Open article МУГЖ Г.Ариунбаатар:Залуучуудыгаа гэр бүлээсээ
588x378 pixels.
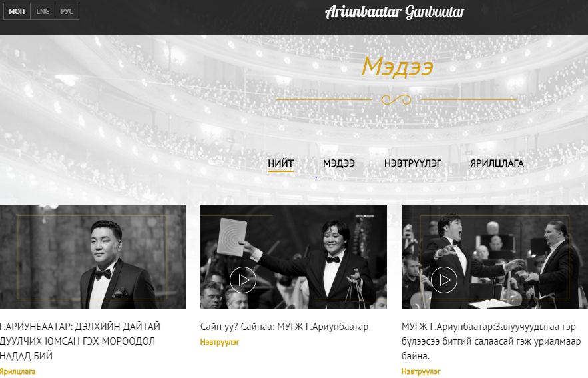[491, 341]
